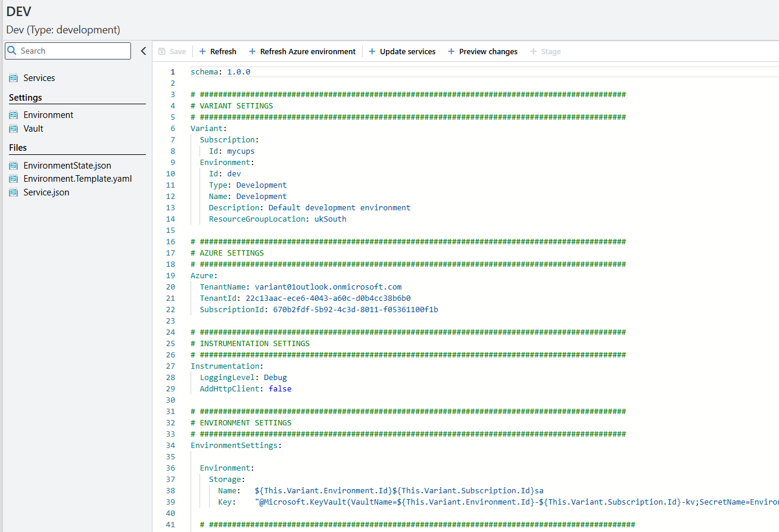Click the Service.json file icon
779x532 pixels.
coord(14,192)
